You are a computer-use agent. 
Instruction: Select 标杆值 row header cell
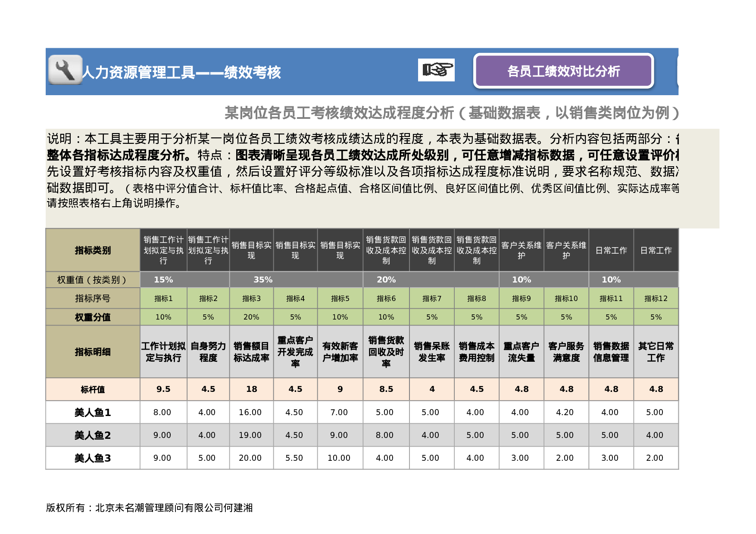click(x=93, y=389)
